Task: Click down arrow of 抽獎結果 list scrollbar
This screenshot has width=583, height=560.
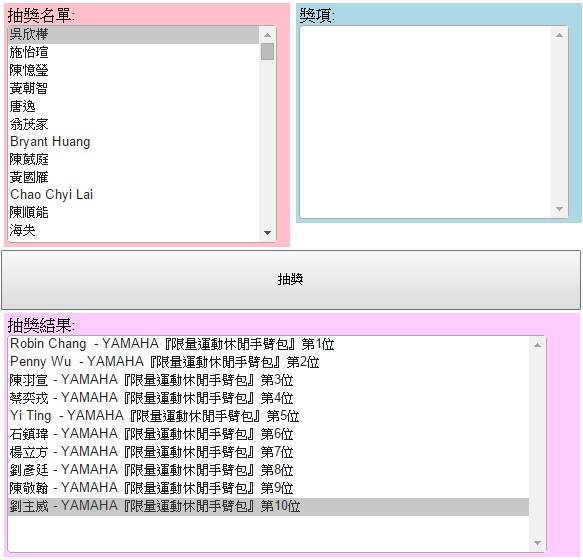Action: pos(537,543)
